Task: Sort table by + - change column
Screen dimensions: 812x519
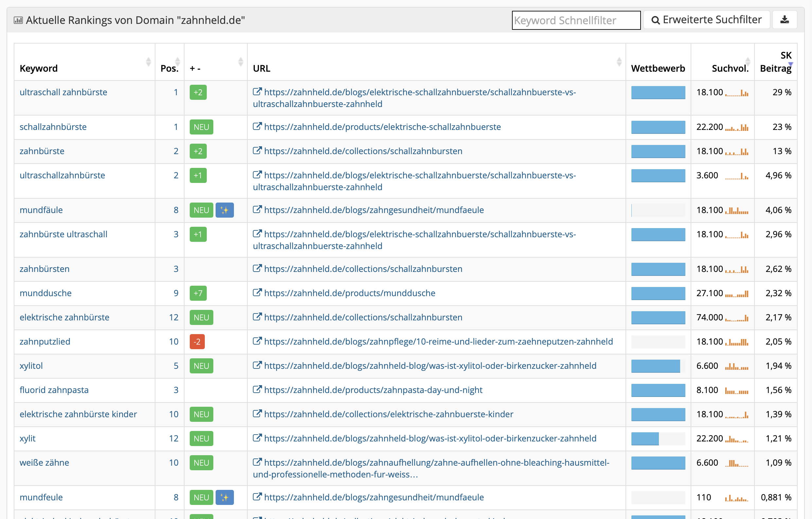Action: coord(240,62)
